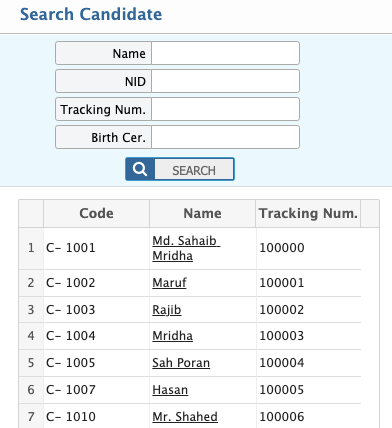The image size is (392, 428).
Task: Click the Birth Cer. field label
Action: tap(118, 137)
